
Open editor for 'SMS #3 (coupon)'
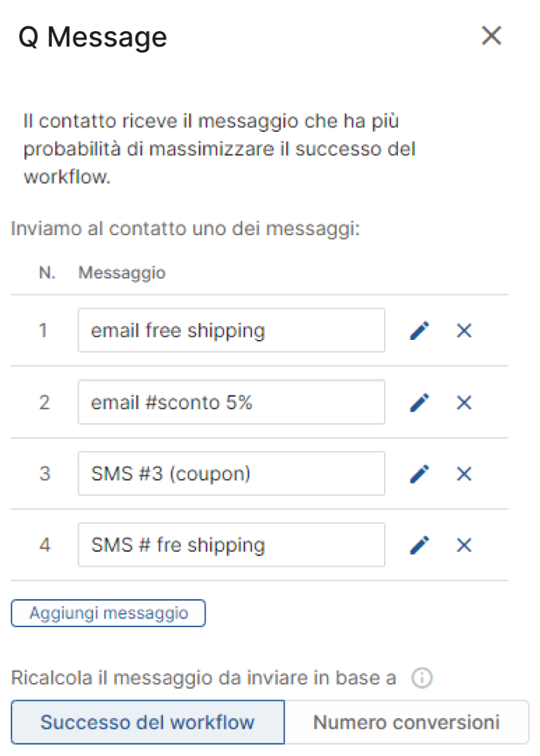(x=420, y=474)
